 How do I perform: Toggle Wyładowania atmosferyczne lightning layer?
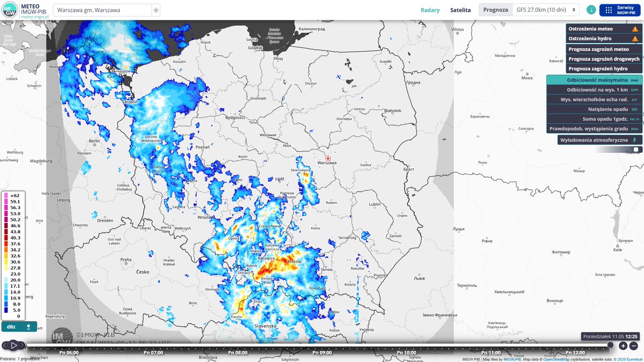(599, 140)
